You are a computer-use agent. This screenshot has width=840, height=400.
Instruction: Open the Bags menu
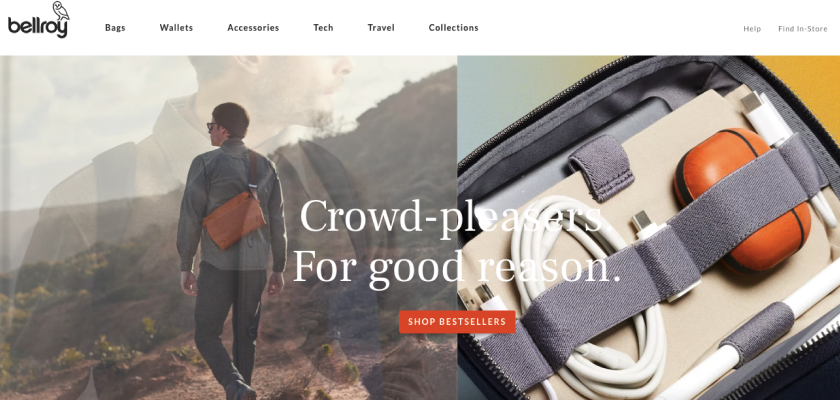coord(115,28)
